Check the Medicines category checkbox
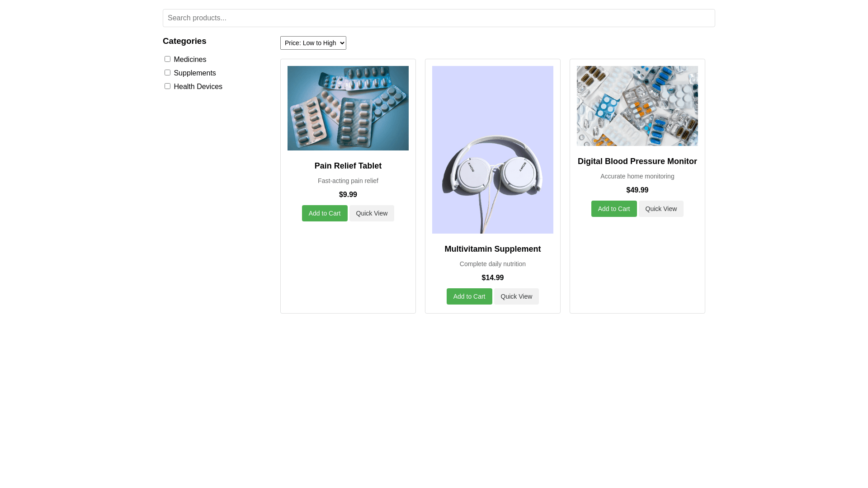Image resolution: width=868 pixels, height=488 pixels. coord(167,59)
